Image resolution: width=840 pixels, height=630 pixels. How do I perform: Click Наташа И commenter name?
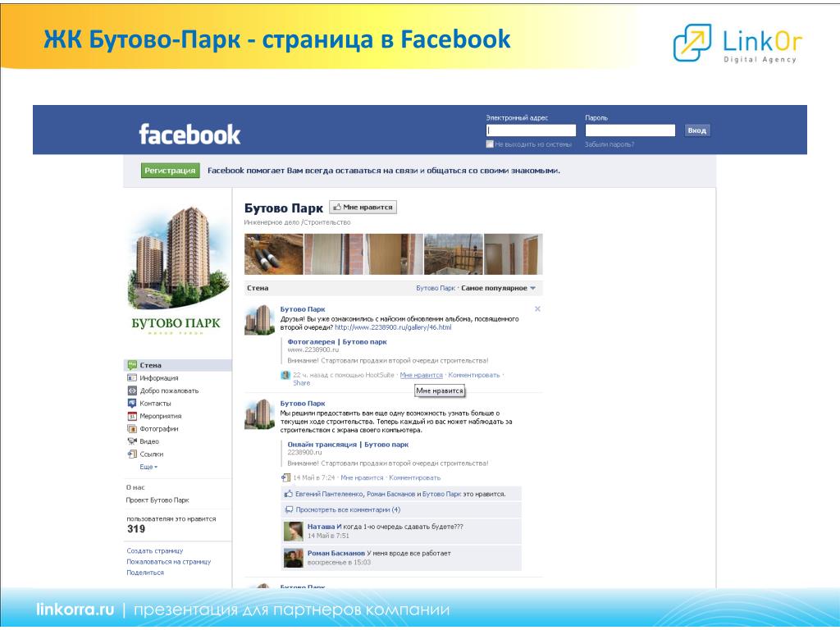324,527
